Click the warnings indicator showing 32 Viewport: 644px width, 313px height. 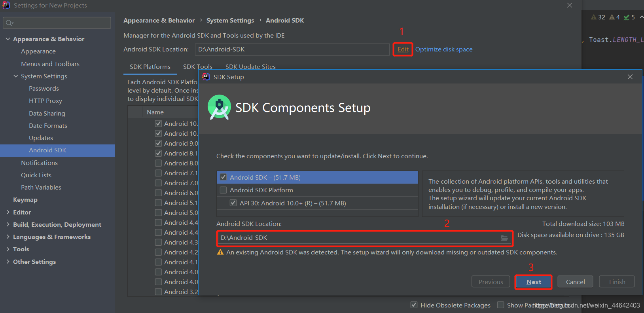pos(598,17)
